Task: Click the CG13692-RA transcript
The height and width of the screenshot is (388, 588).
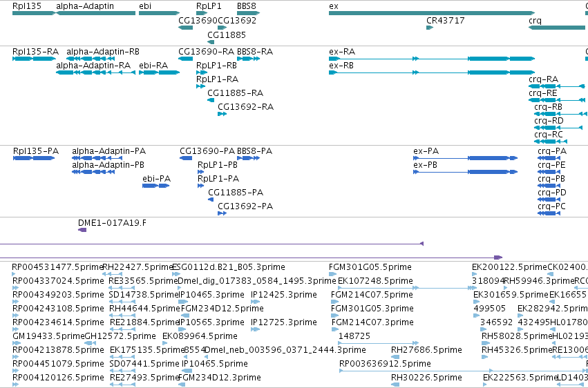Action: point(222,114)
